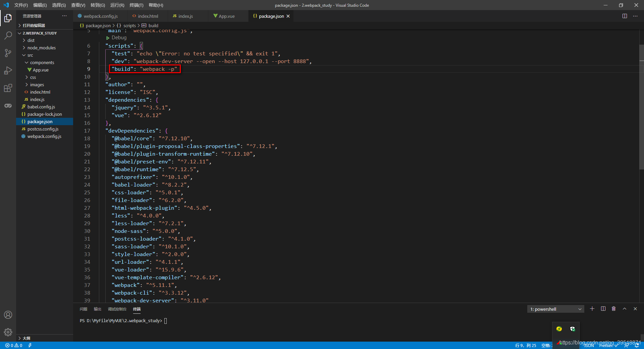Open babel.config.js in the file tree

[45, 107]
